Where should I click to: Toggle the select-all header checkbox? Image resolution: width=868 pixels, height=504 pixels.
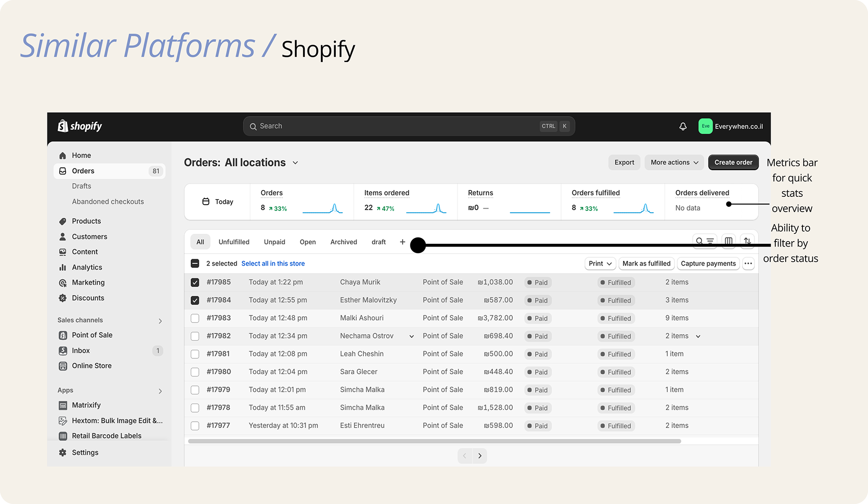(x=195, y=264)
